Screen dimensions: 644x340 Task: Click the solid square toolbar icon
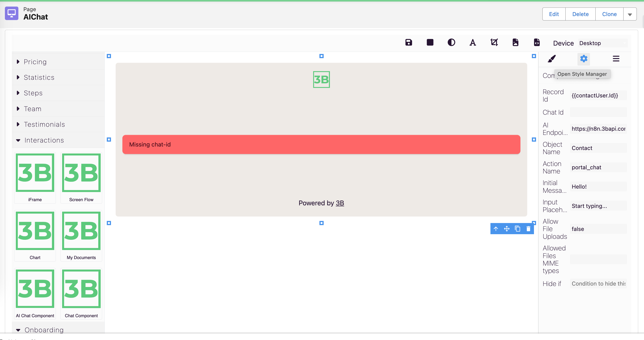[x=430, y=43]
